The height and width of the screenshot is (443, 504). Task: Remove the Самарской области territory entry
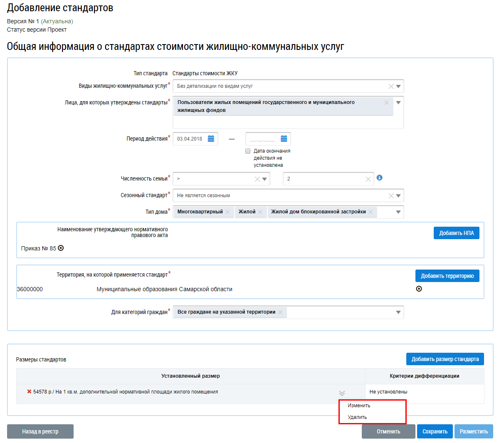coord(419,289)
